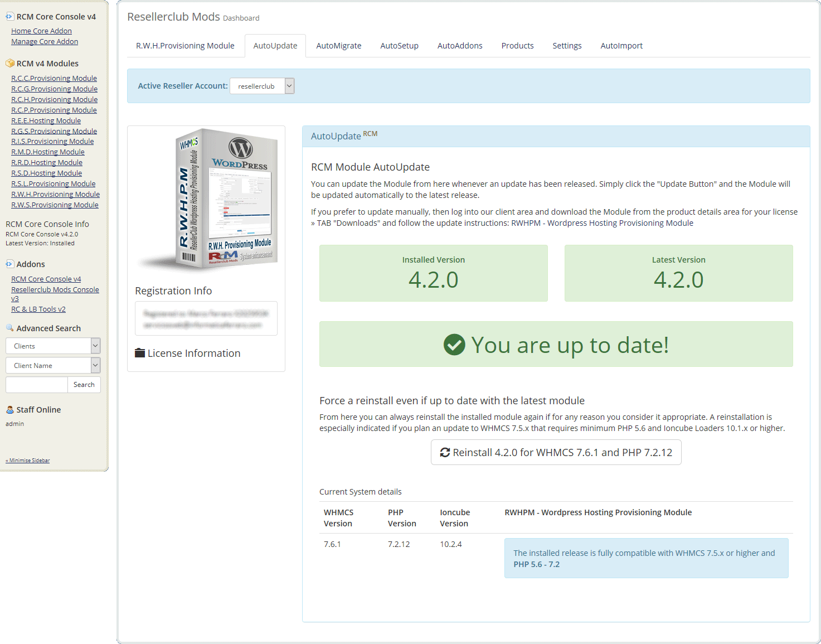
Task: Open Resellerclub Mods Console v3 link
Action: tap(55, 294)
